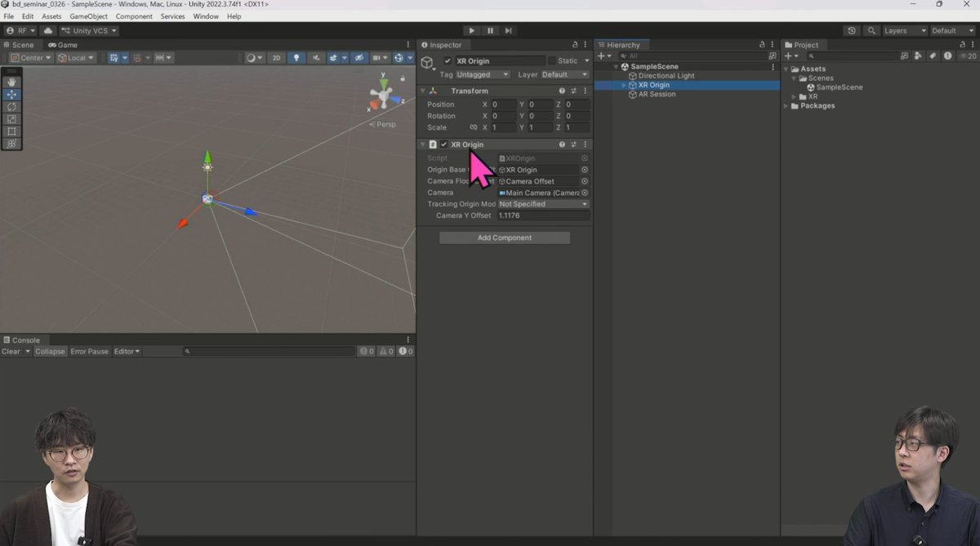
Task: Open the Tag Untagged dropdown
Action: tap(483, 74)
